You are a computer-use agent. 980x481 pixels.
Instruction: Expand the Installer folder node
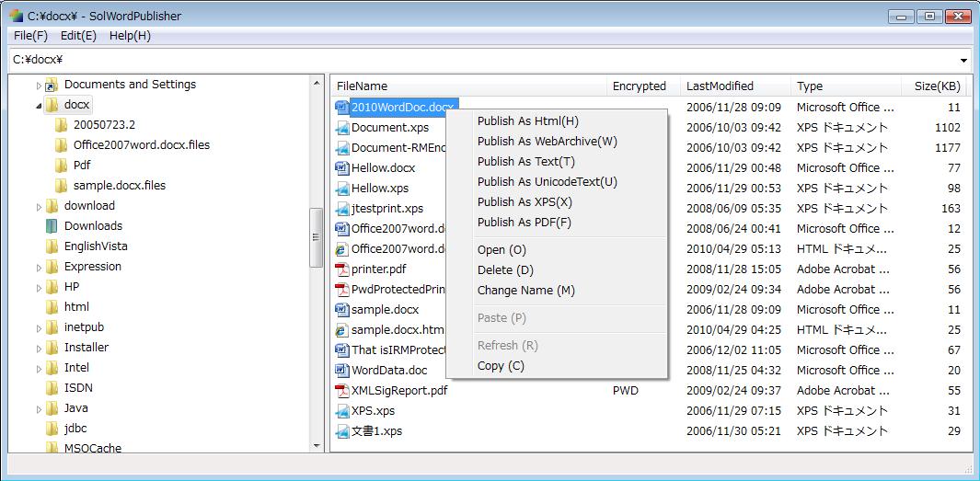click(x=39, y=348)
